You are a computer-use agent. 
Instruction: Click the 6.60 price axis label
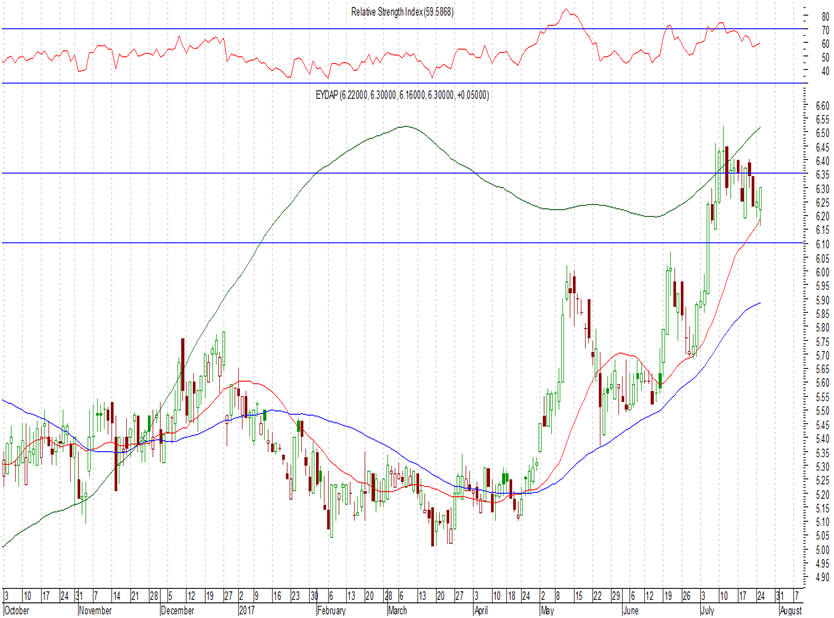pyautogui.click(x=822, y=105)
